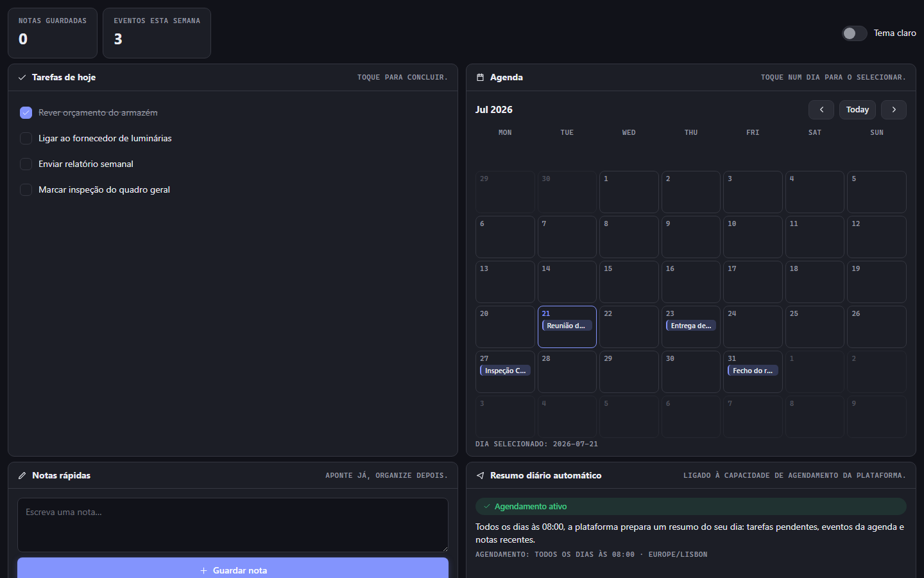This screenshot has height=578, width=924.
Task: Toggle the Tema claro switch
Action: [854, 33]
